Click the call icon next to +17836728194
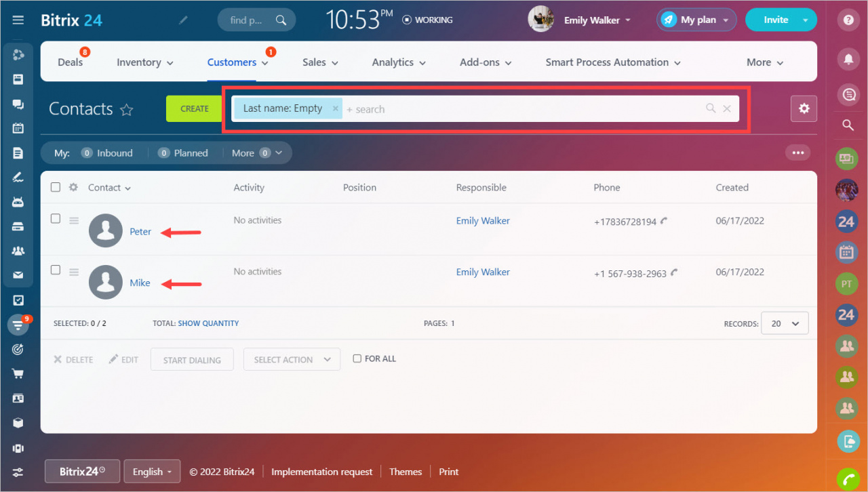The width and height of the screenshot is (868, 492). (664, 221)
